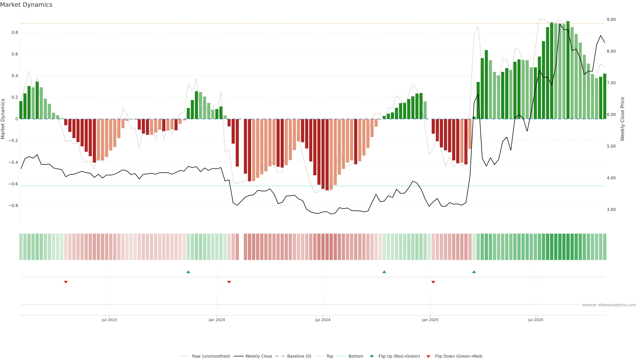Viewport: 644px width, 362px height.
Task: Click the first red flip-down marker before Jul 2023
Action: tap(66, 282)
